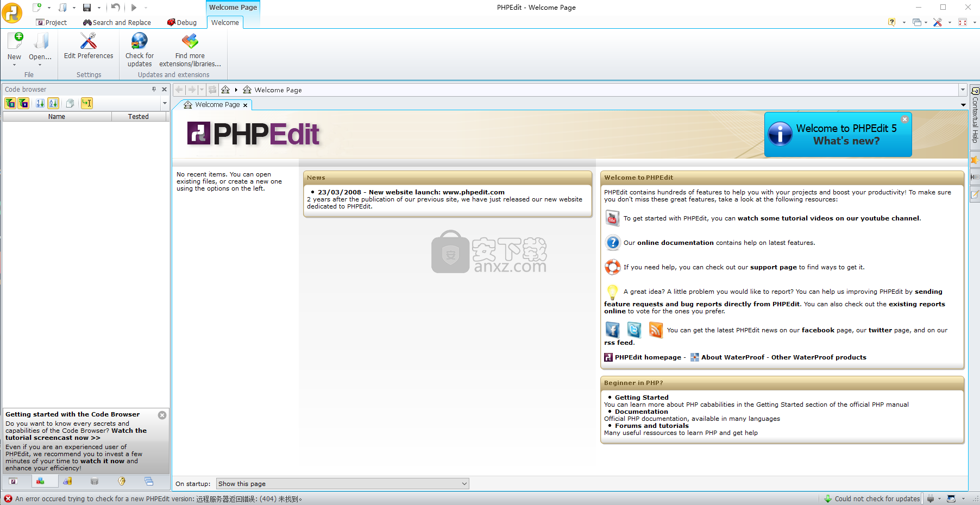Switch to the Project ribbon tab
980x505 pixels.
tap(52, 22)
